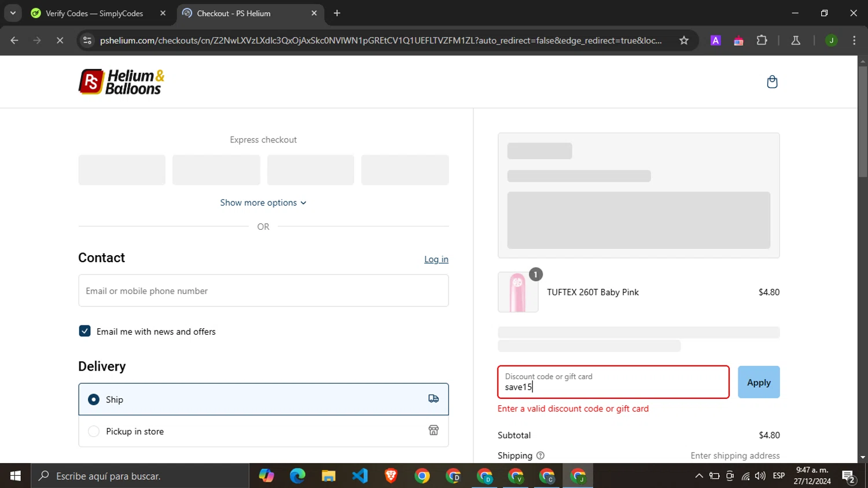Open Microsoft Edge from taskbar
The width and height of the screenshot is (868, 488).
click(297, 476)
